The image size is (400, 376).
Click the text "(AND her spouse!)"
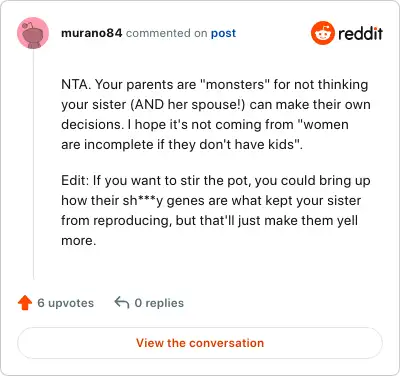click(188, 105)
